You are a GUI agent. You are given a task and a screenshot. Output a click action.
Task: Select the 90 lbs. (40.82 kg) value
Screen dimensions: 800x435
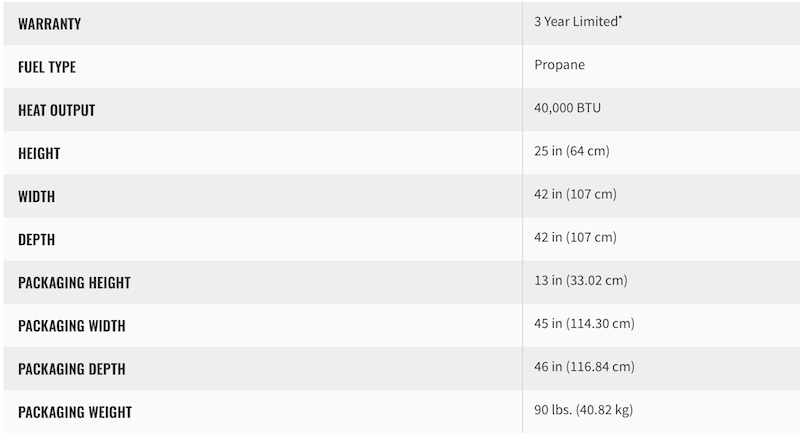pos(584,410)
